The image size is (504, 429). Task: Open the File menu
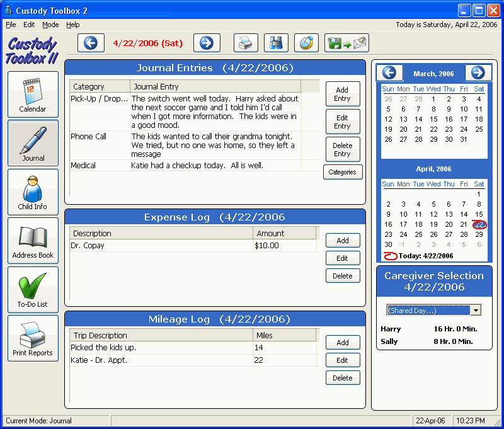(11, 25)
